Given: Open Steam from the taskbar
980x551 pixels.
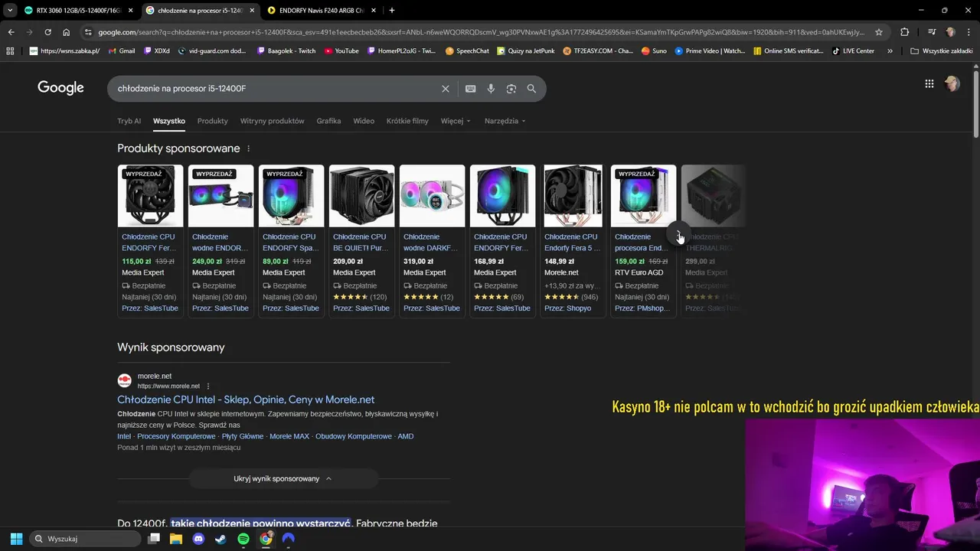Looking at the screenshot, I should point(220,539).
